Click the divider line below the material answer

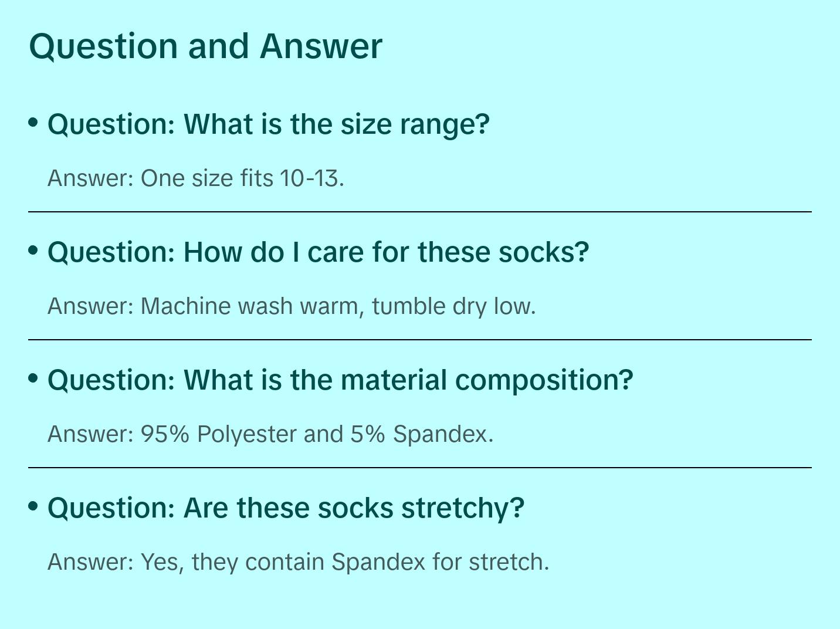[419, 468]
